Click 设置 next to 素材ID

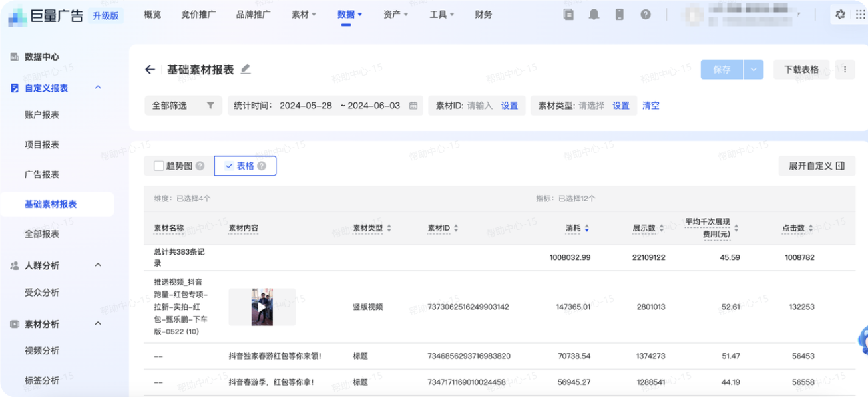coord(509,106)
